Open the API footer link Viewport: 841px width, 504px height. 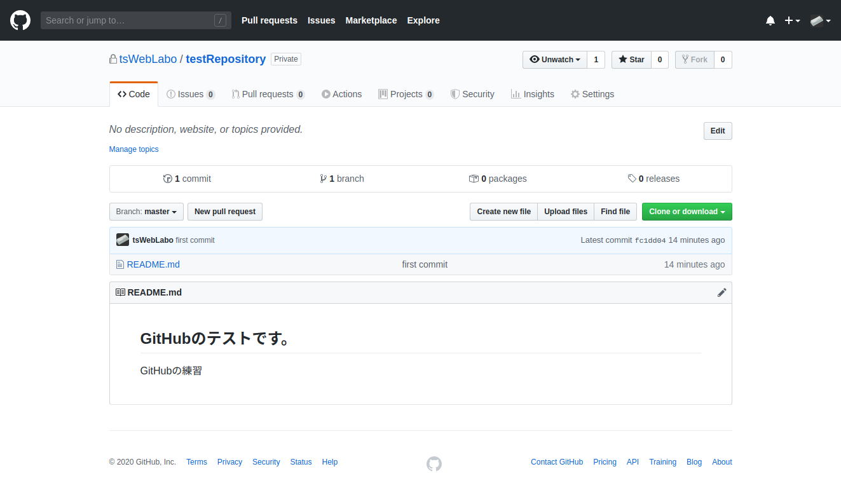pos(632,462)
